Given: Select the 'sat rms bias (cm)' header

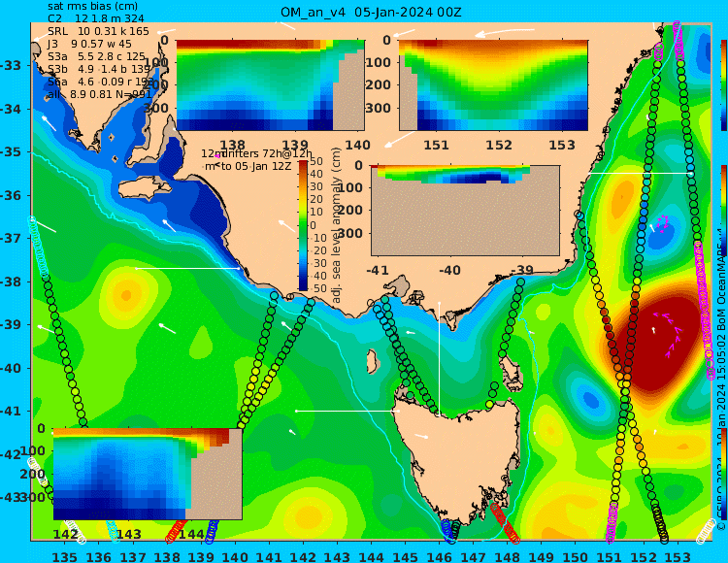Looking at the screenshot, I should [92, 7].
